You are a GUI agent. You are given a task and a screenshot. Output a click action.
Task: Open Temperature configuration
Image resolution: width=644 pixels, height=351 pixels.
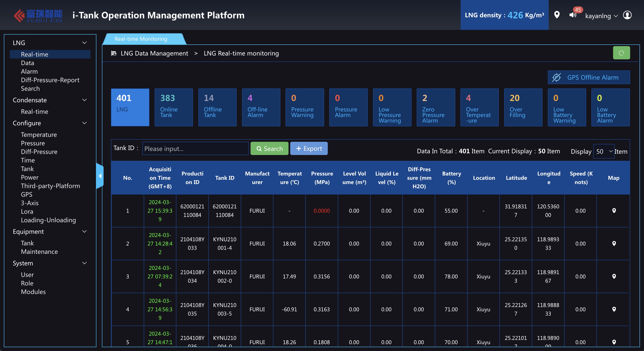pos(39,135)
